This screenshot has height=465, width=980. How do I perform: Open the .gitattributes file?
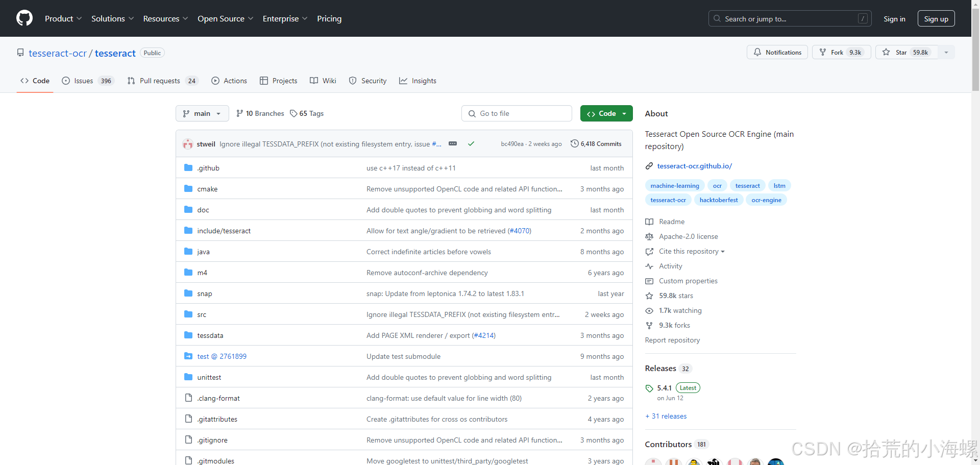(x=217, y=419)
